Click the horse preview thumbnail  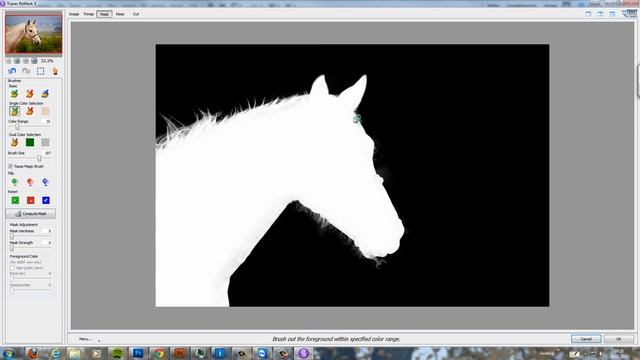pos(34,33)
